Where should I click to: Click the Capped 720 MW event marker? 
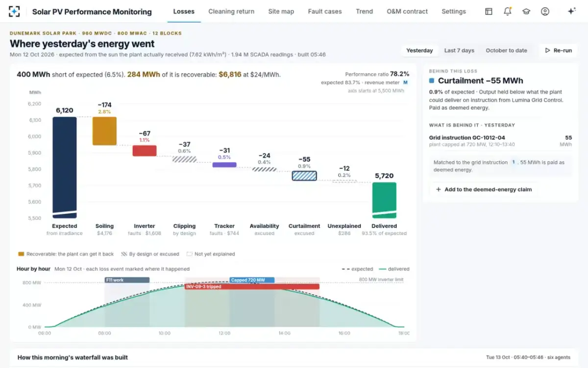(x=252, y=280)
